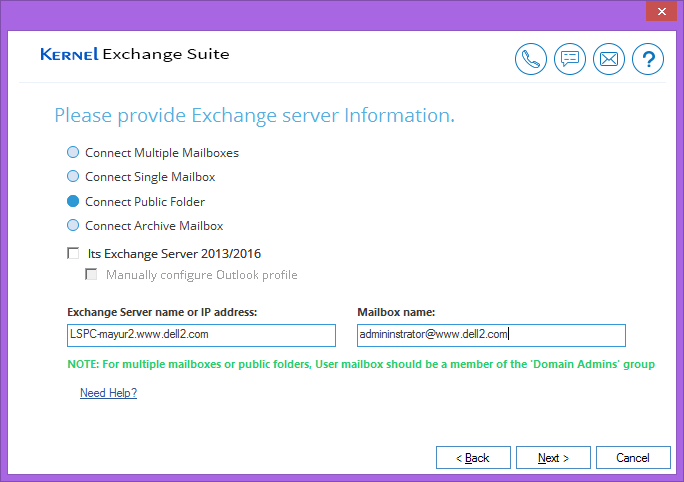Screen dimensions: 684x482
Task: Click the 'Mailbox name:' label
Action: click(x=396, y=312)
